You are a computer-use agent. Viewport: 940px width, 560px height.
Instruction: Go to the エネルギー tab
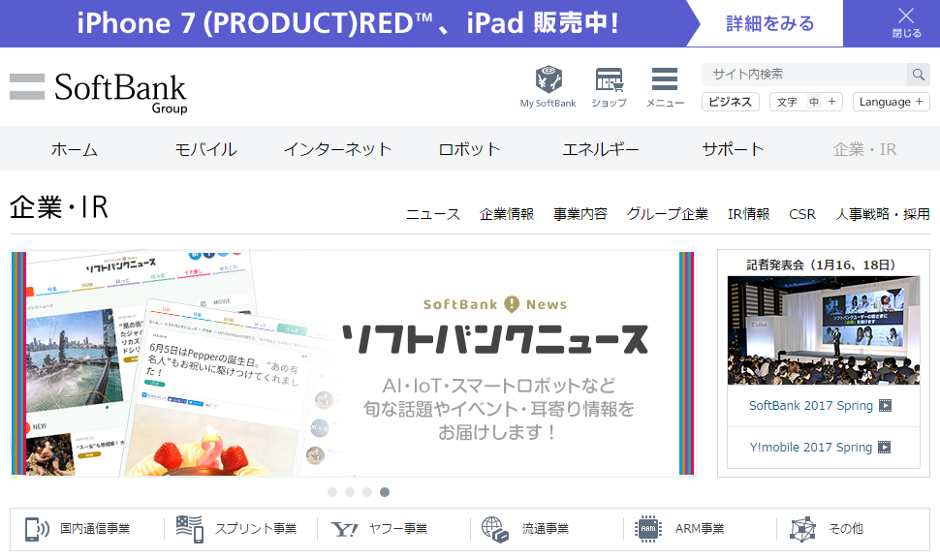click(601, 149)
